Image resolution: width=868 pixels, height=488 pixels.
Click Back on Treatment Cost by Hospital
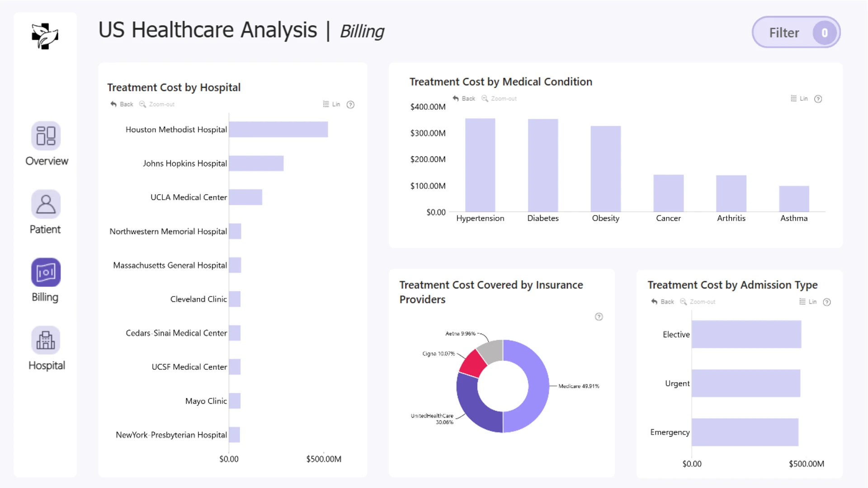pyautogui.click(x=122, y=104)
